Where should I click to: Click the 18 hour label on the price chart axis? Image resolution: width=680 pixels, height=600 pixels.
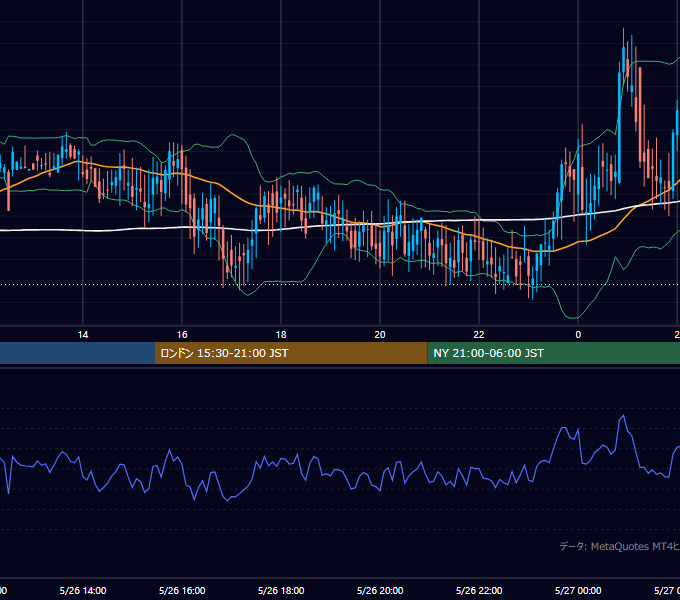281,334
